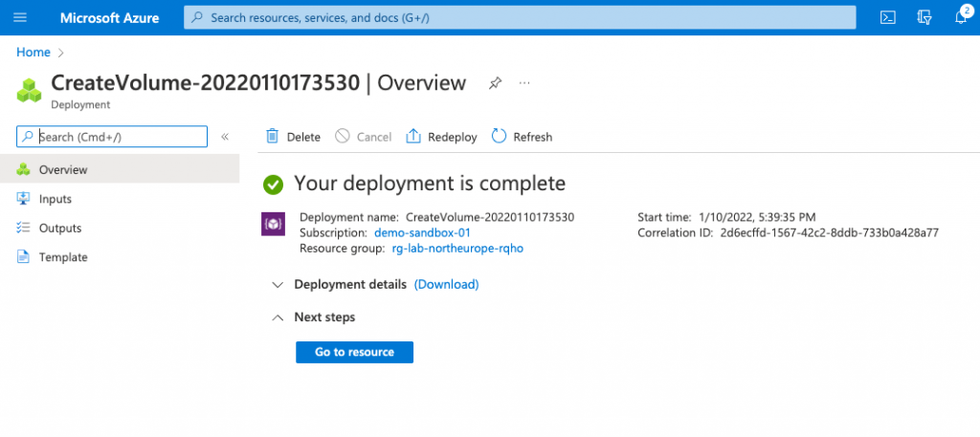Screen dimensions: 980x437
Task: Open Directories and subscriptions filter icon
Action: pos(924,17)
